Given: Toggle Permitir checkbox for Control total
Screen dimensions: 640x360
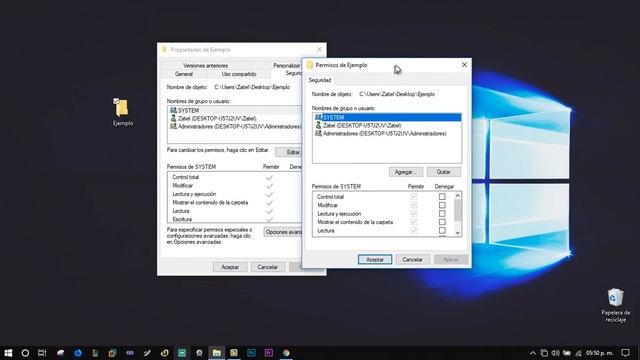Looking at the screenshot, I should [x=414, y=197].
